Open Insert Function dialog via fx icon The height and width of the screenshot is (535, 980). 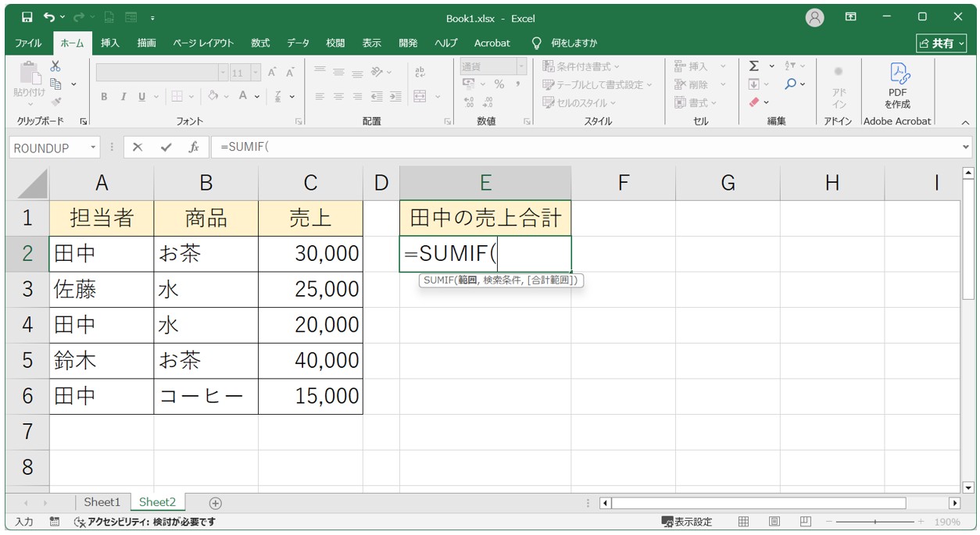pyautogui.click(x=193, y=148)
